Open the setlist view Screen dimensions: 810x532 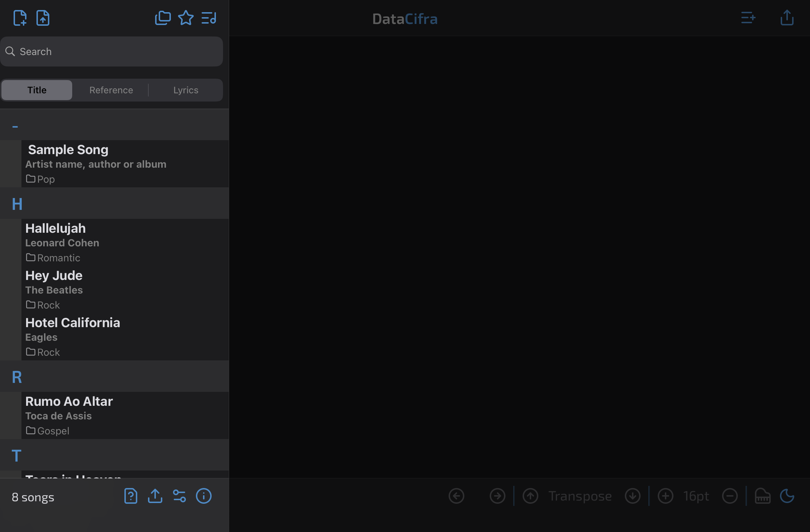(209, 18)
